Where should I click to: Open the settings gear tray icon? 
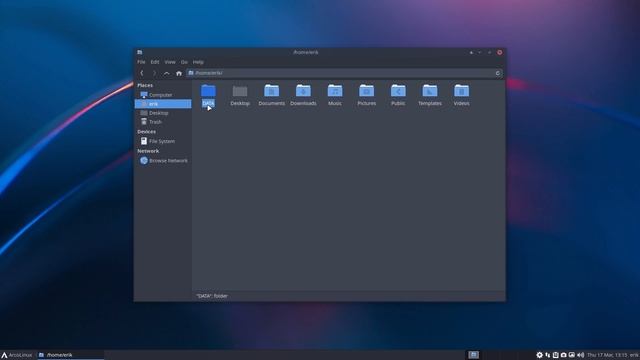tap(540, 355)
